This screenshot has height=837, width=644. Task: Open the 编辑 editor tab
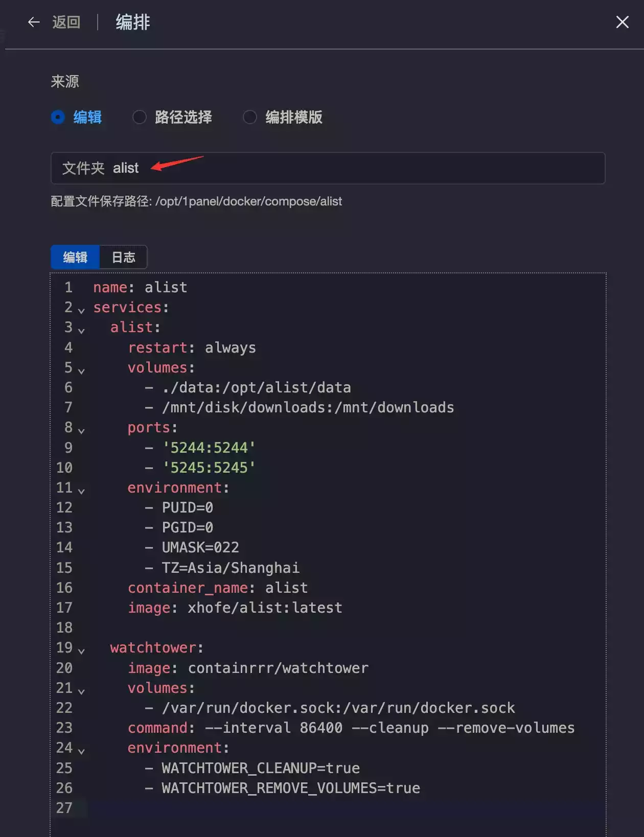click(x=75, y=257)
